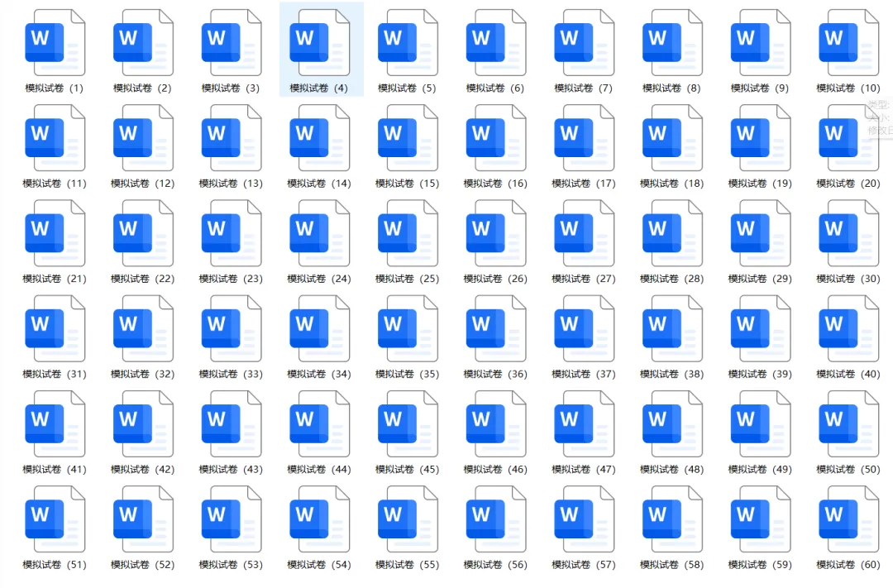The height and width of the screenshot is (588, 893).
Task: Select the name text 模拟试卷 (19)
Action: coord(761,184)
